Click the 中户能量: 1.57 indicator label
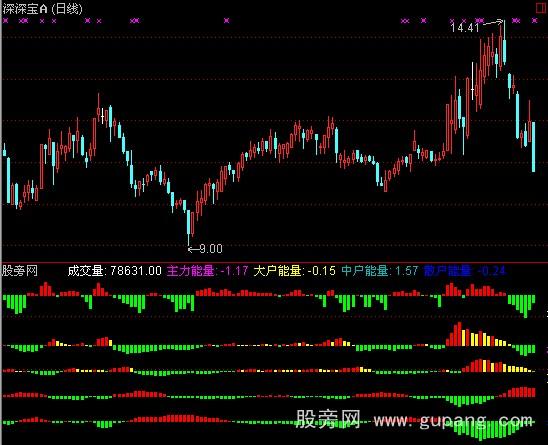 380,271
